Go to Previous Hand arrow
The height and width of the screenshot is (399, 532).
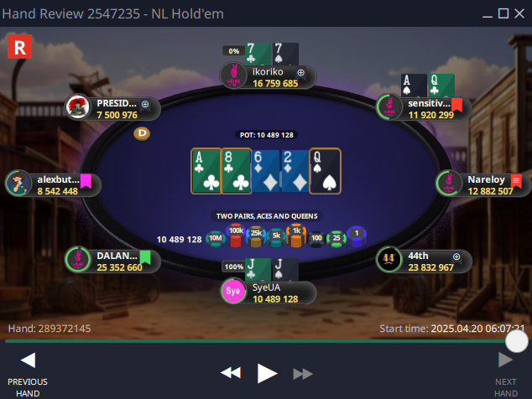pos(29,360)
